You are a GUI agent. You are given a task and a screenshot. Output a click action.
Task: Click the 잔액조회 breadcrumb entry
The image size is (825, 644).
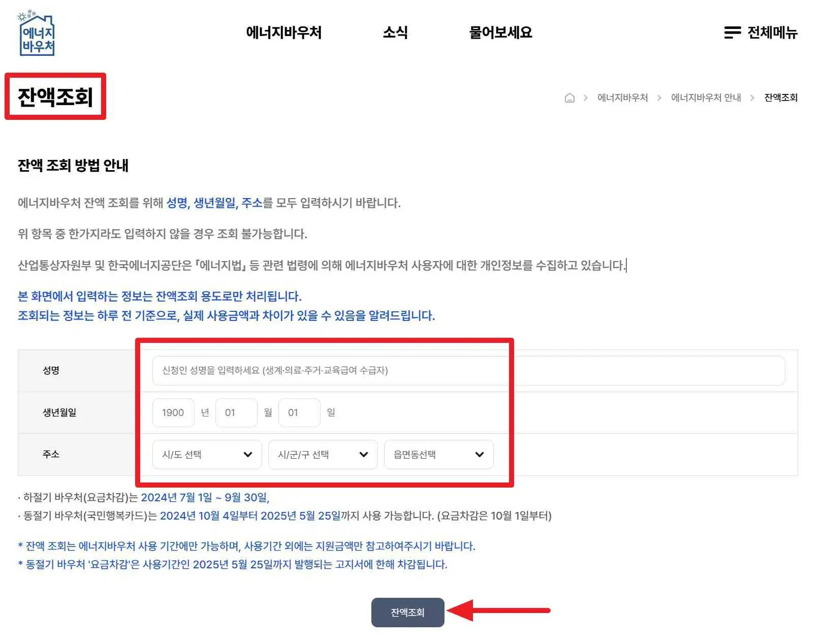click(x=781, y=98)
